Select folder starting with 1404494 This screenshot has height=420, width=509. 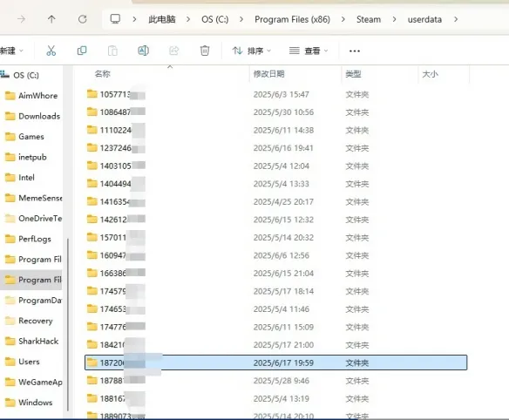coord(276,184)
